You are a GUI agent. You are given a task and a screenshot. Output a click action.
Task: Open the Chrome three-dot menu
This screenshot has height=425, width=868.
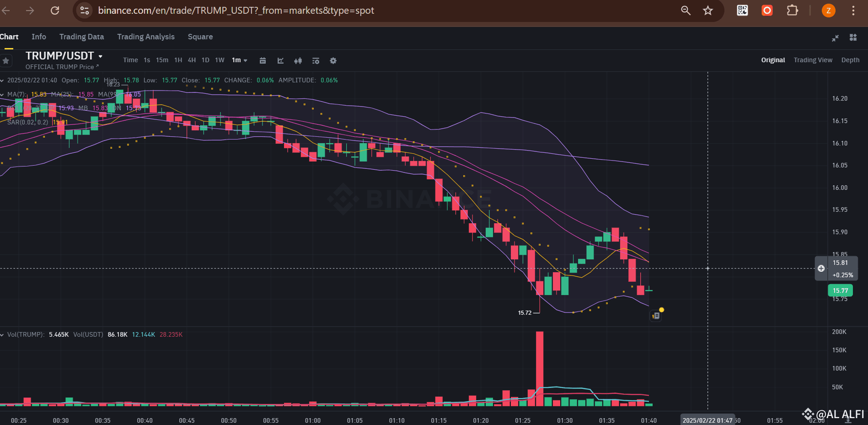coord(853,11)
